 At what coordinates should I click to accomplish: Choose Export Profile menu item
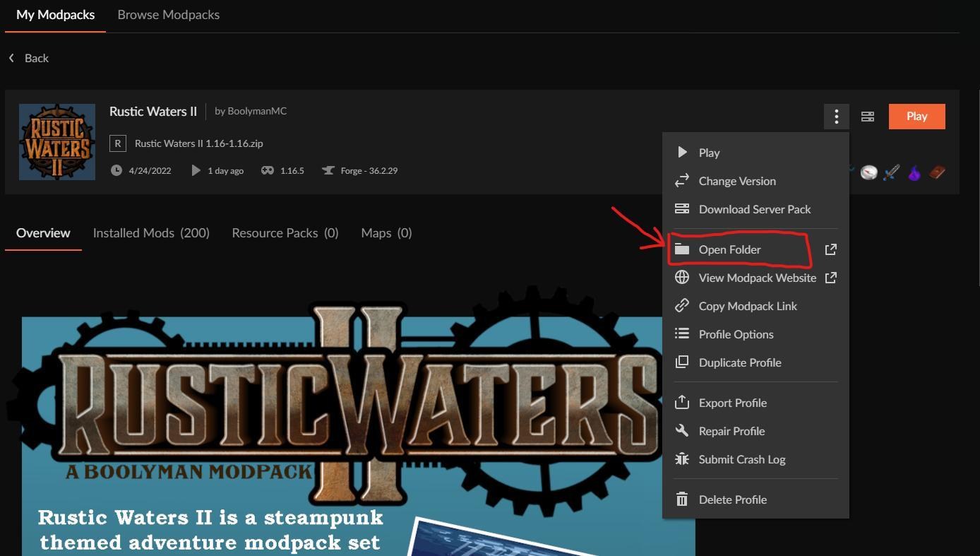[x=732, y=403]
